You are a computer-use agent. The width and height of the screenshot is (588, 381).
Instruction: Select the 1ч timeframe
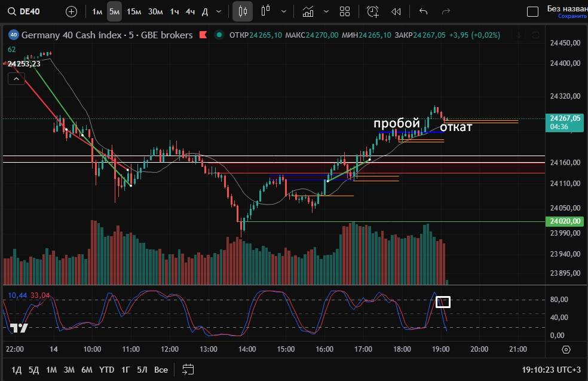pos(174,11)
